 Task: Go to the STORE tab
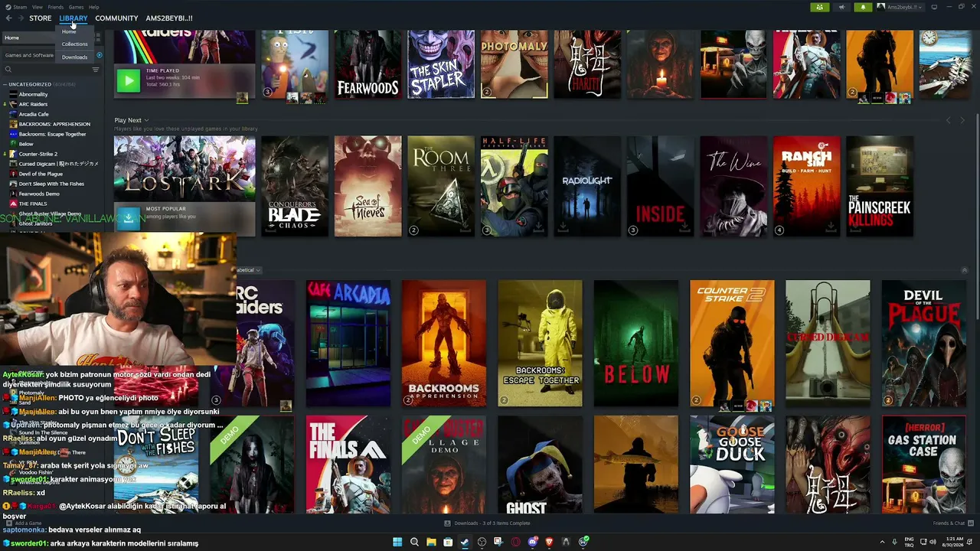[x=41, y=18]
